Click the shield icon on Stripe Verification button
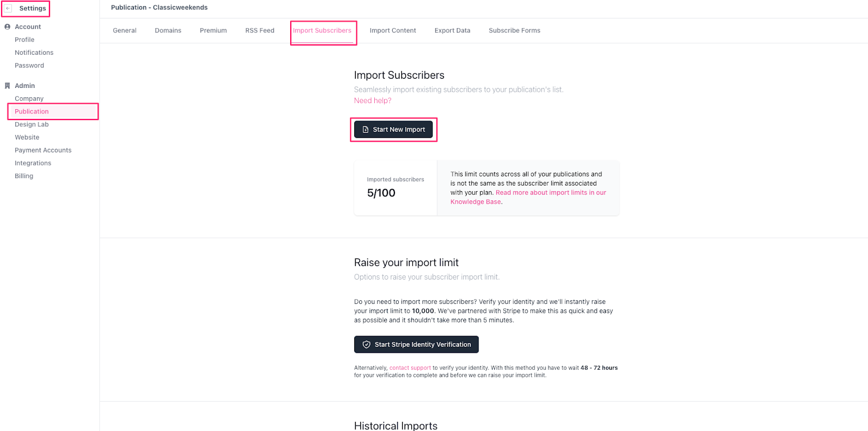This screenshot has height=431, width=868. [367, 345]
